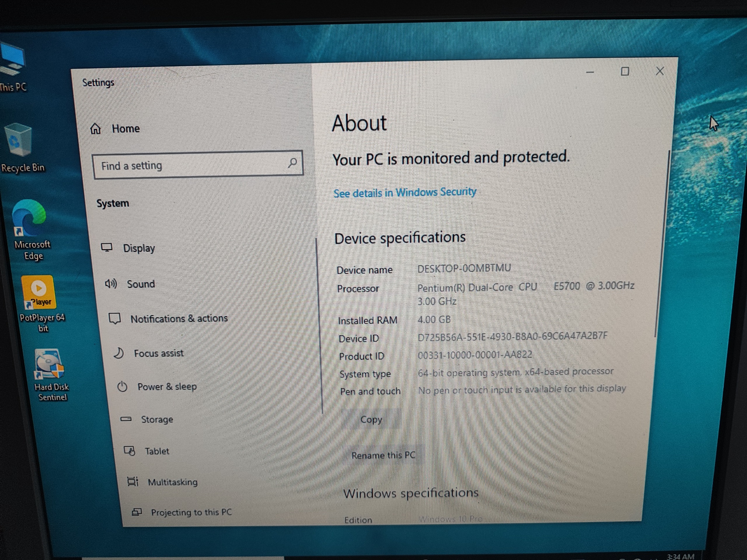747x560 pixels.
Task: Select Power & sleep in the sidebar
Action: coord(167,386)
